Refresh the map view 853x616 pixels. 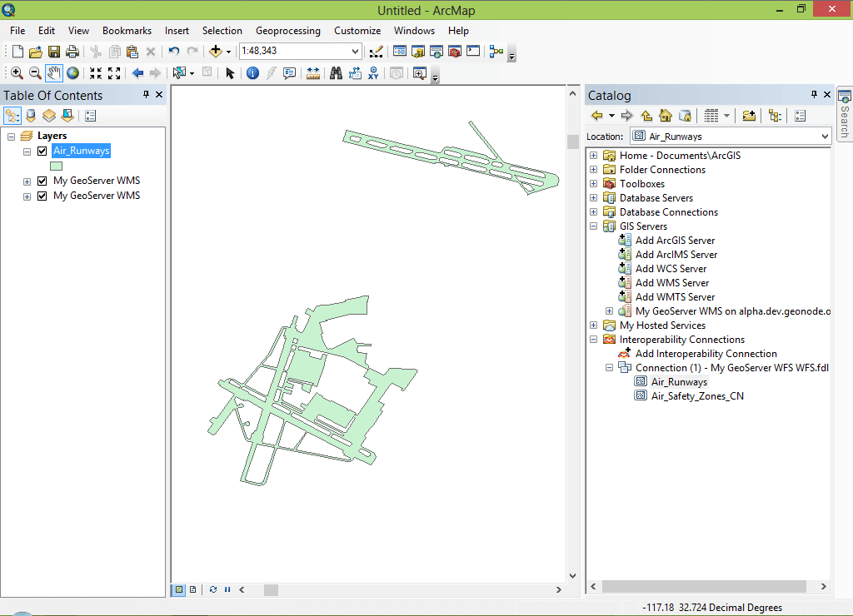point(213,589)
